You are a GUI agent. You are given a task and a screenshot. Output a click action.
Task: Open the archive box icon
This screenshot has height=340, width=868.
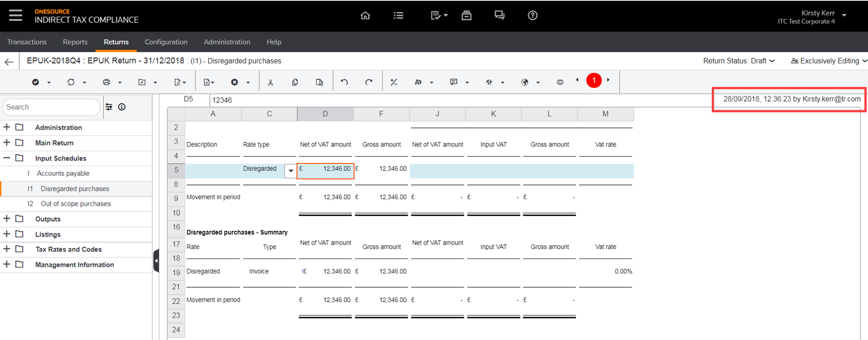pos(466,15)
